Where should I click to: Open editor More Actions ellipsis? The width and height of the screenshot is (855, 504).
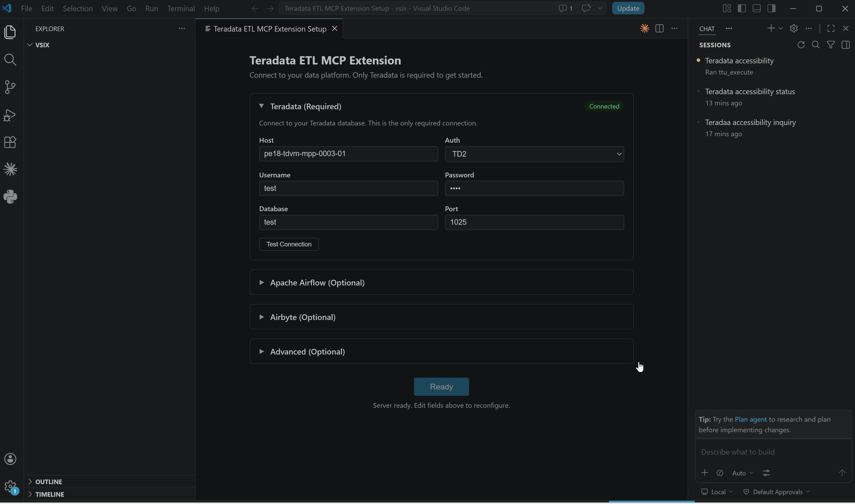pos(674,29)
